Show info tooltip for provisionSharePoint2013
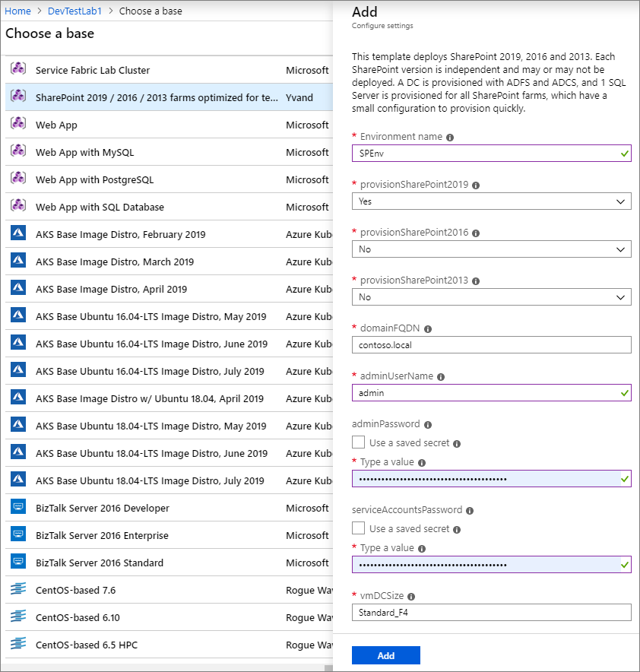This screenshot has width=640, height=672. click(476, 281)
